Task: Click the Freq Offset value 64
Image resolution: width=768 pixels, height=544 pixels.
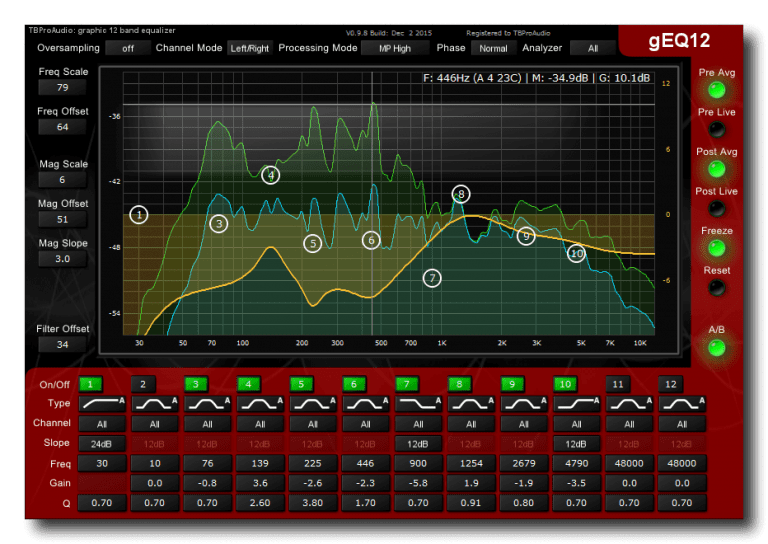Action: point(63,127)
